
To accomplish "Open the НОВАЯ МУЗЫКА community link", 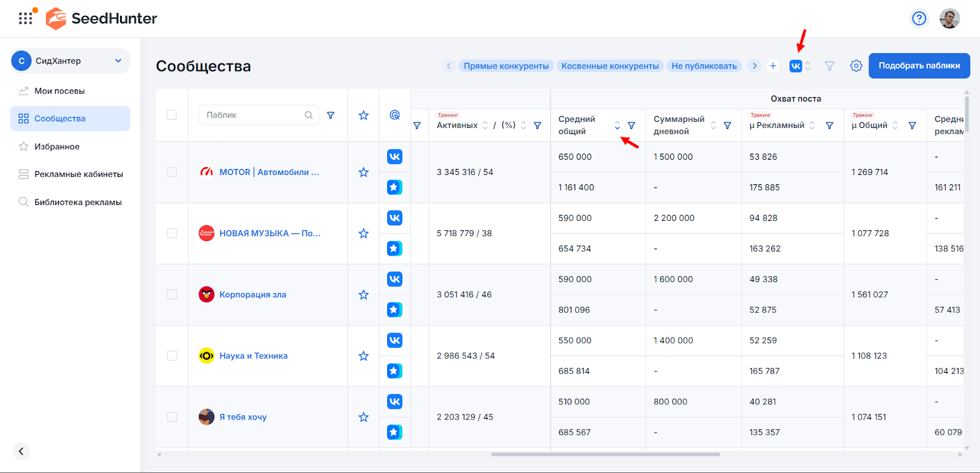I will [x=269, y=234].
